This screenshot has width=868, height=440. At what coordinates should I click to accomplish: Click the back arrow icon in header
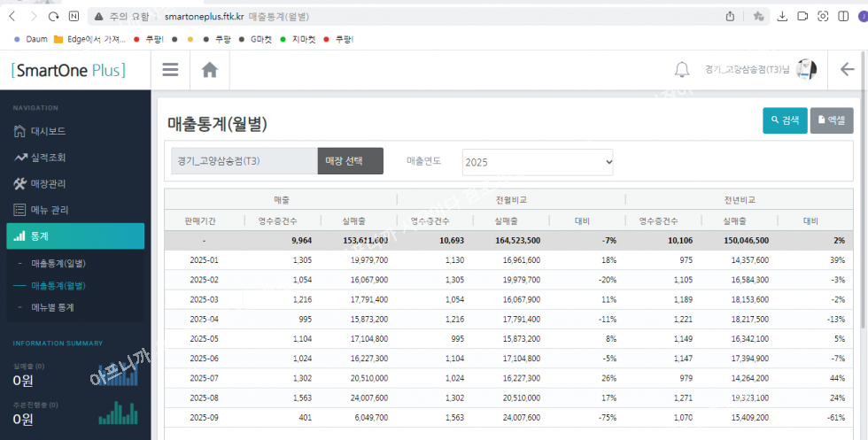pos(846,70)
